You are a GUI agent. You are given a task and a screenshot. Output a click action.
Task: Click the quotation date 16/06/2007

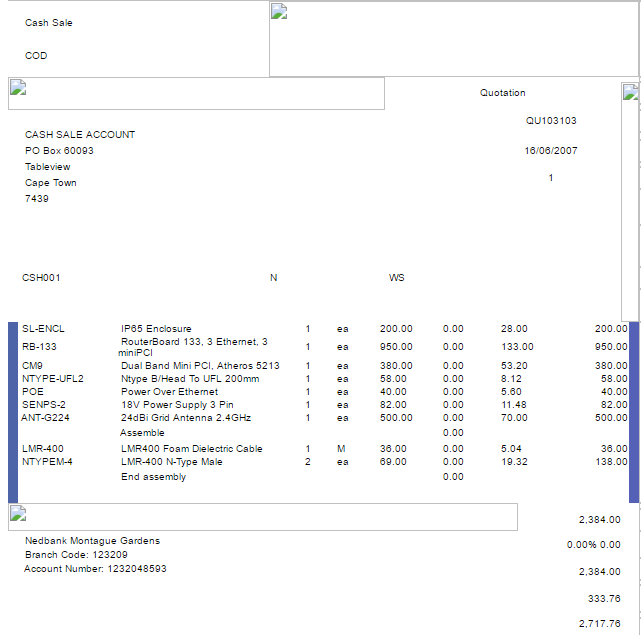coord(551,151)
